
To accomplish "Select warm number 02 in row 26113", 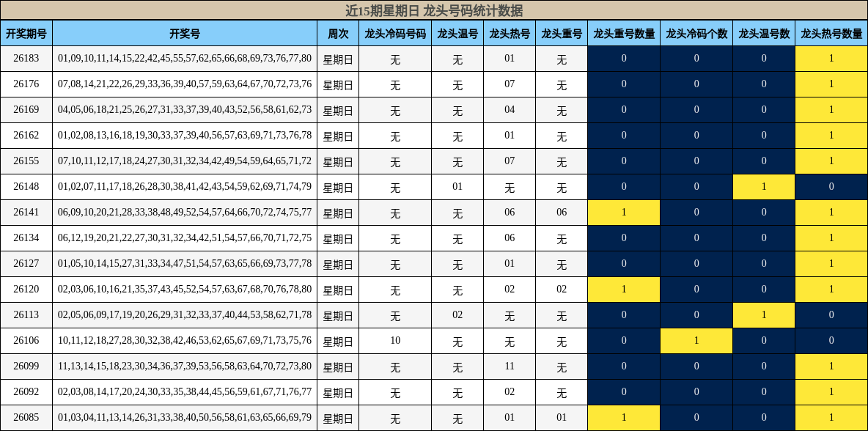I will (x=457, y=315).
